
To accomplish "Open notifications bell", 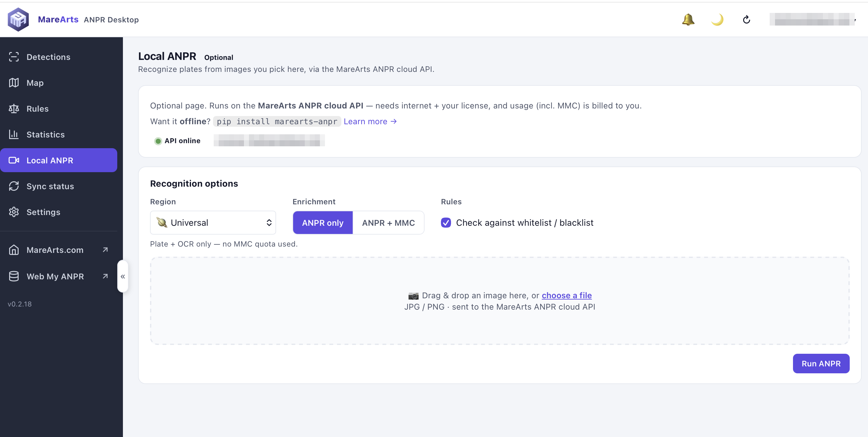I will (x=688, y=20).
